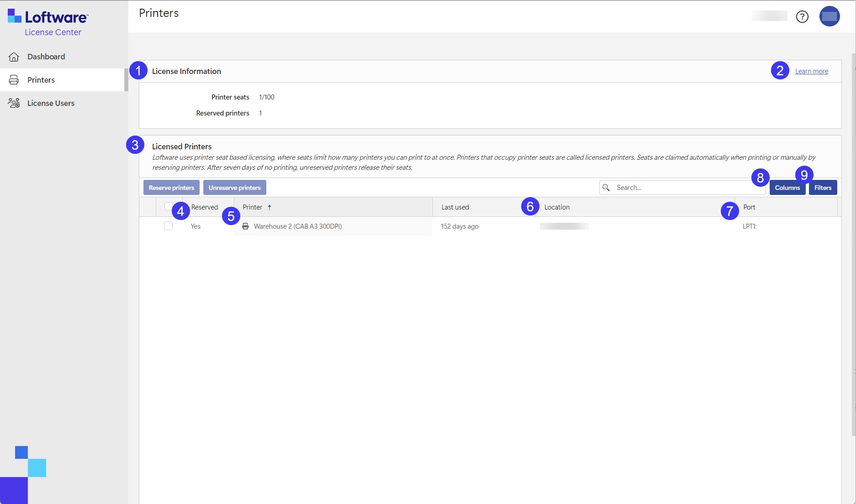Go to Dashboard in sidebar
The image size is (856, 504).
point(46,57)
